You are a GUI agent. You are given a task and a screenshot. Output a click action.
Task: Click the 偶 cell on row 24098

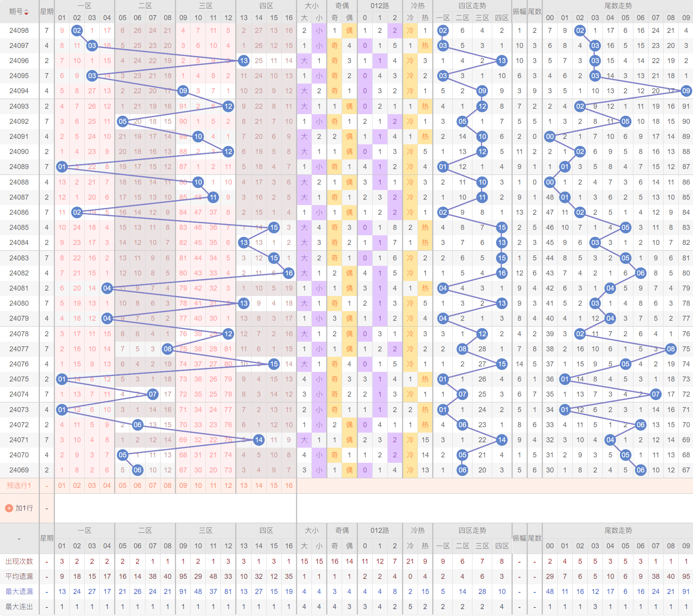pyautogui.click(x=349, y=30)
